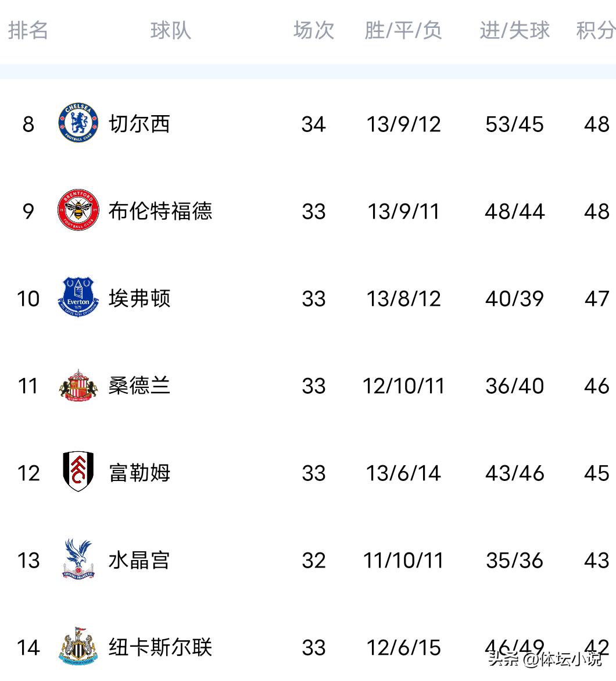
Task: Click the 球队 column header
Action: click(x=170, y=30)
